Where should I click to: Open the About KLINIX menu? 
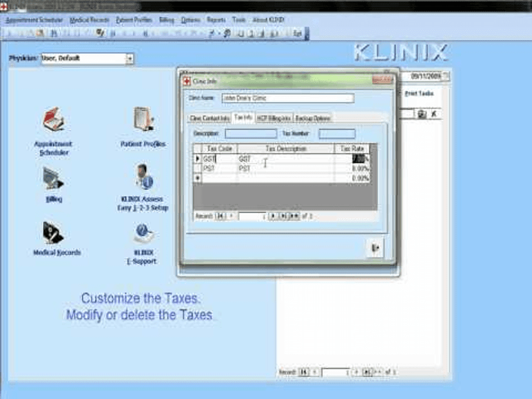click(x=268, y=20)
